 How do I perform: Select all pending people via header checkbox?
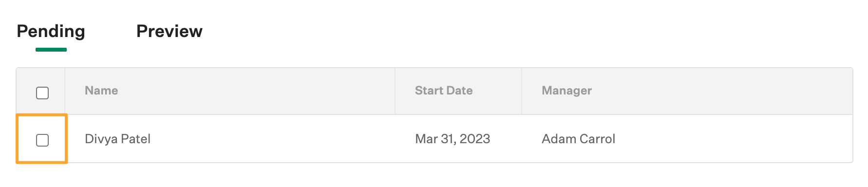pyautogui.click(x=42, y=93)
